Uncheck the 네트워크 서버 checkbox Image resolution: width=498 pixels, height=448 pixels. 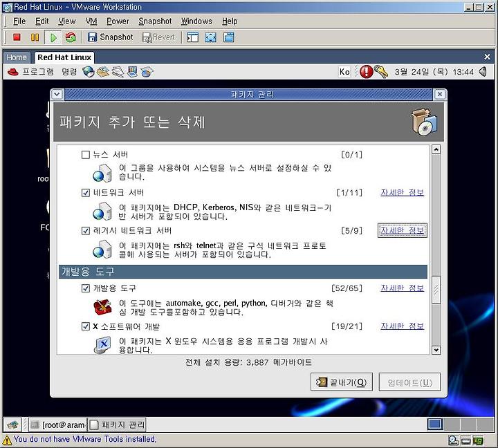(x=86, y=193)
